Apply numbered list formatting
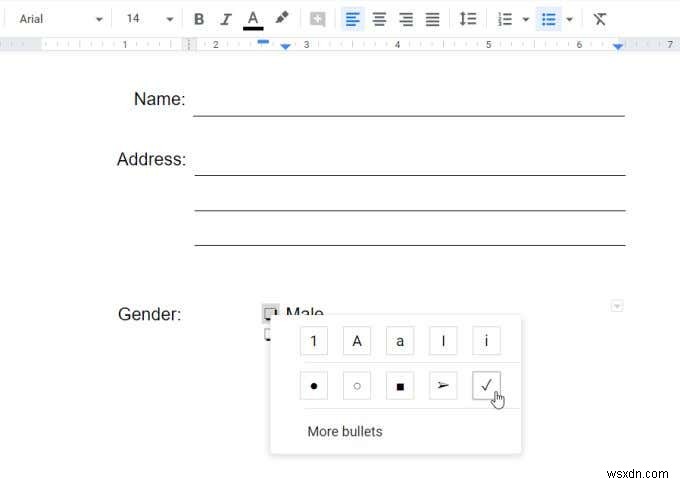Viewport: 680px width, 484px height. 505,19
